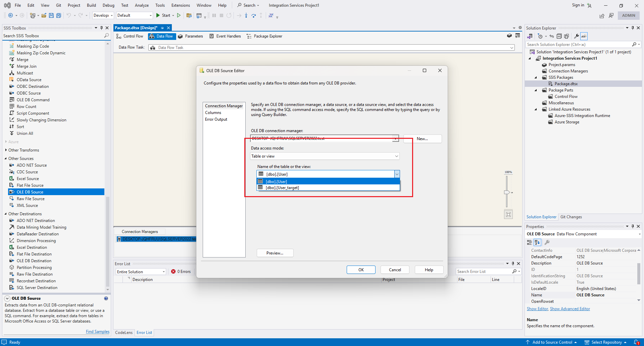Viewport: 644px width, 346px height.
Task: Click the Step Over debug icon
Action: [x=254, y=15]
